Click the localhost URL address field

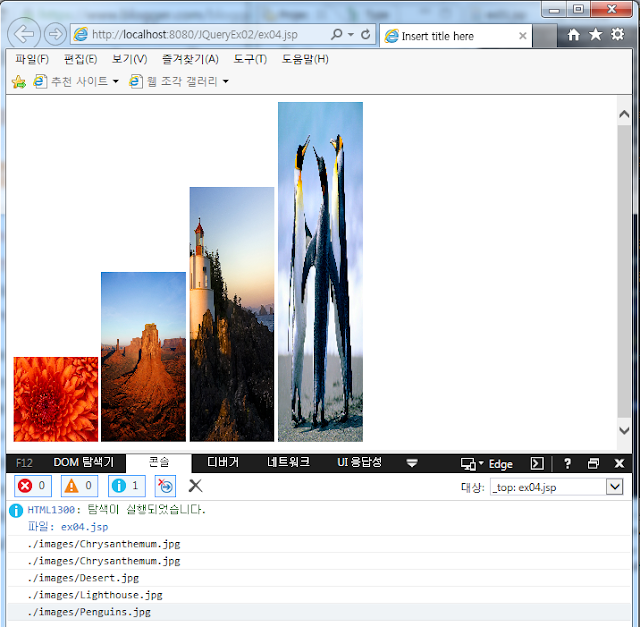tap(195, 35)
